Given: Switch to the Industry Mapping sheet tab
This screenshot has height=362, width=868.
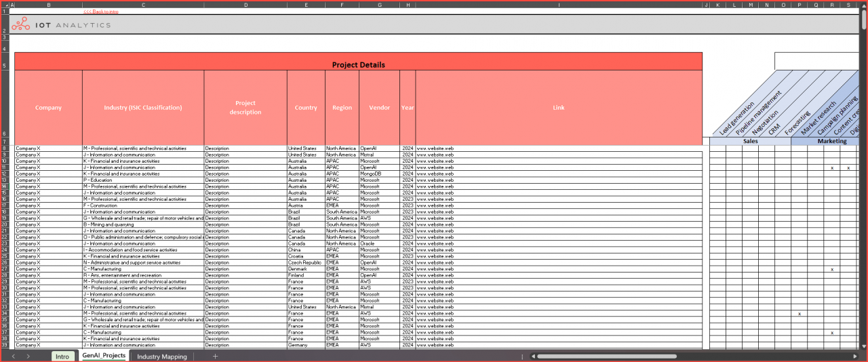Looking at the screenshot, I should (161, 356).
